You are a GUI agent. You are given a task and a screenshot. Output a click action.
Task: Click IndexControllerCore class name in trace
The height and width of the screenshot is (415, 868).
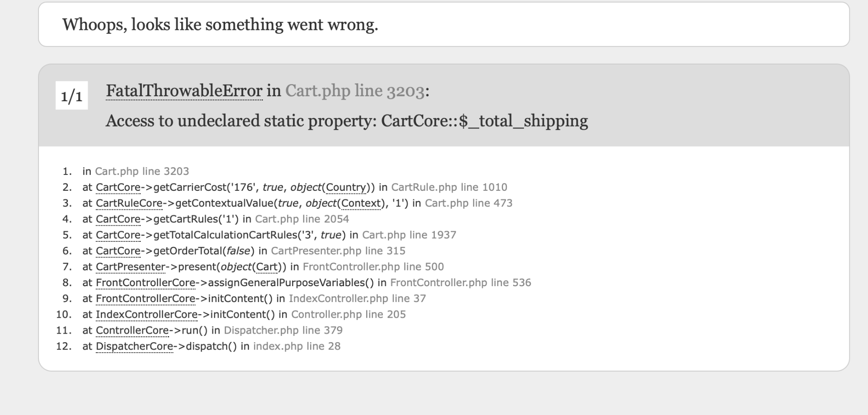click(x=146, y=314)
